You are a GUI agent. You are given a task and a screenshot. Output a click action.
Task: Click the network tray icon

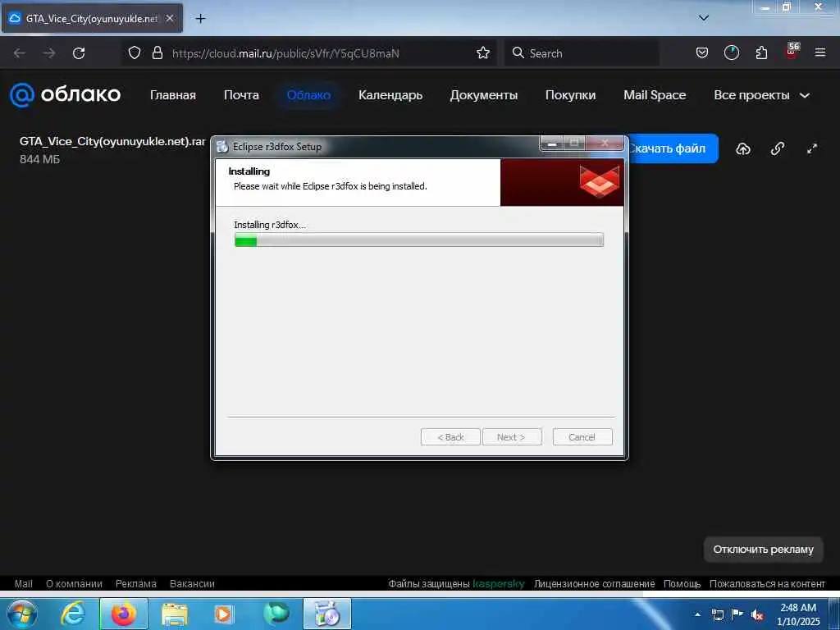pos(717,614)
